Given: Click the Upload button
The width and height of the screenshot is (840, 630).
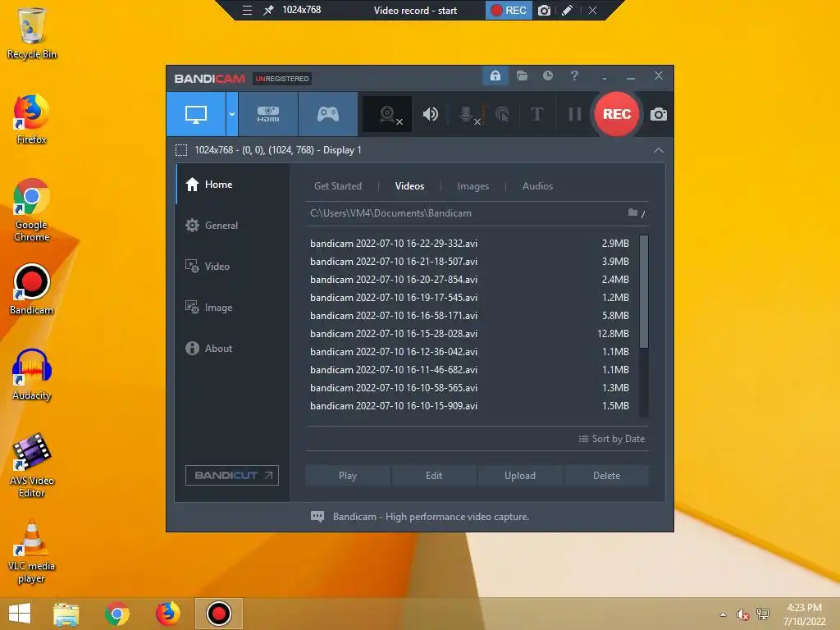Looking at the screenshot, I should [x=519, y=476].
